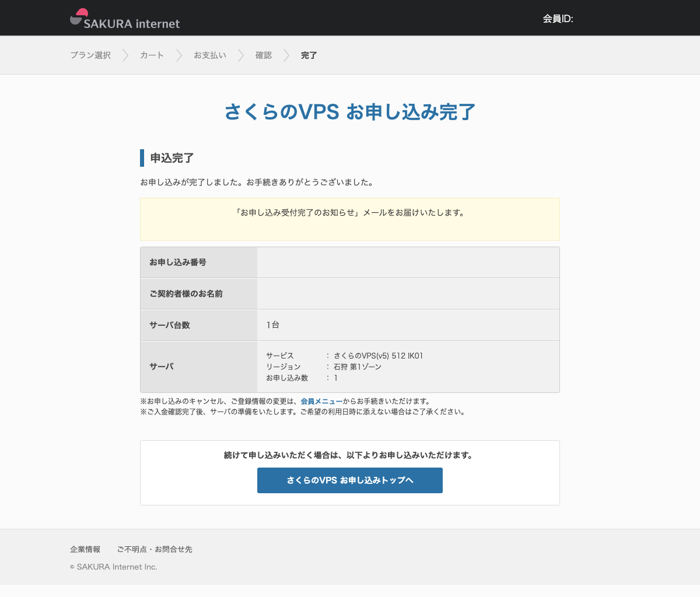The width and height of the screenshot is (700, 597).
Task: Click the chevron between 確認 and 完了
Action: point(286,55)
